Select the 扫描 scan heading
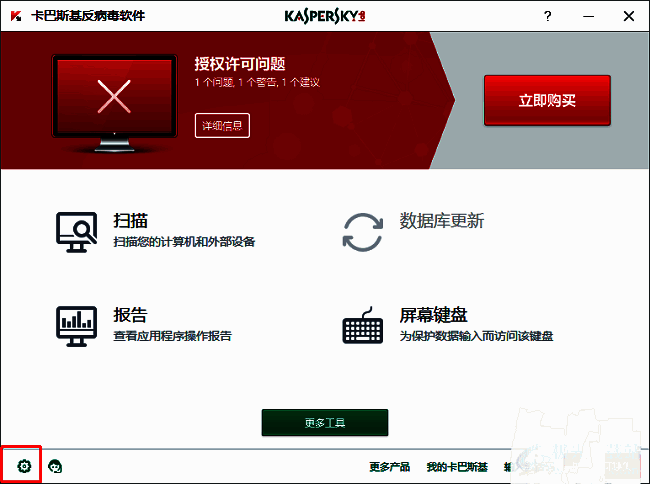The height and width of the screenshot is (484, 650). coord(131,220)
